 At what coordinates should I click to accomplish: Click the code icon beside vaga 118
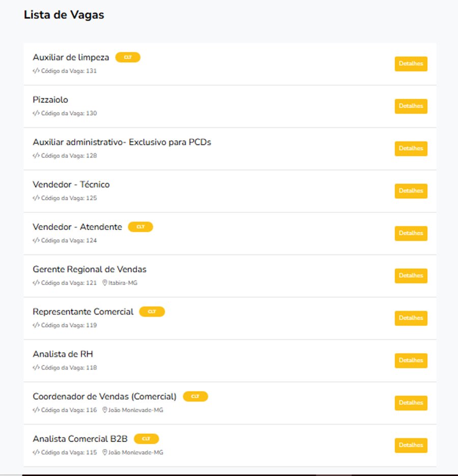point(36,368)
